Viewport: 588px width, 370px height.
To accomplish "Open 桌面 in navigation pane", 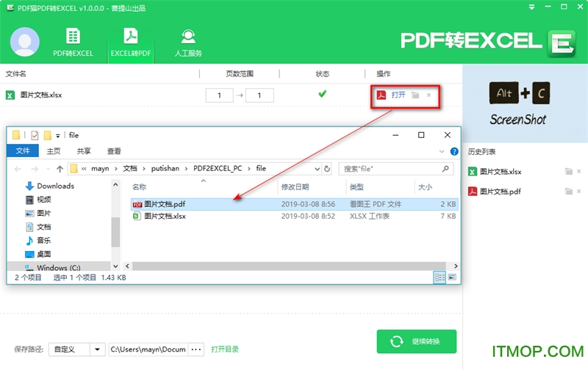I will pyautogui.click(x=38, y=254).
